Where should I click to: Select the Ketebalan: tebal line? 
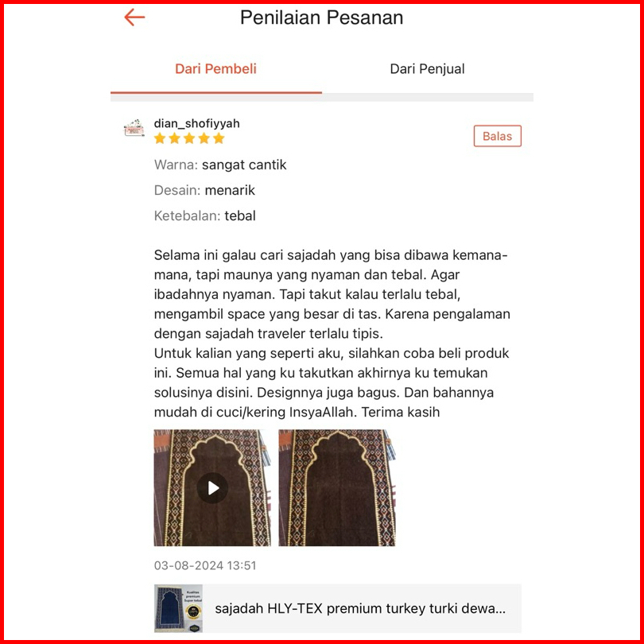tap(205, 215)
